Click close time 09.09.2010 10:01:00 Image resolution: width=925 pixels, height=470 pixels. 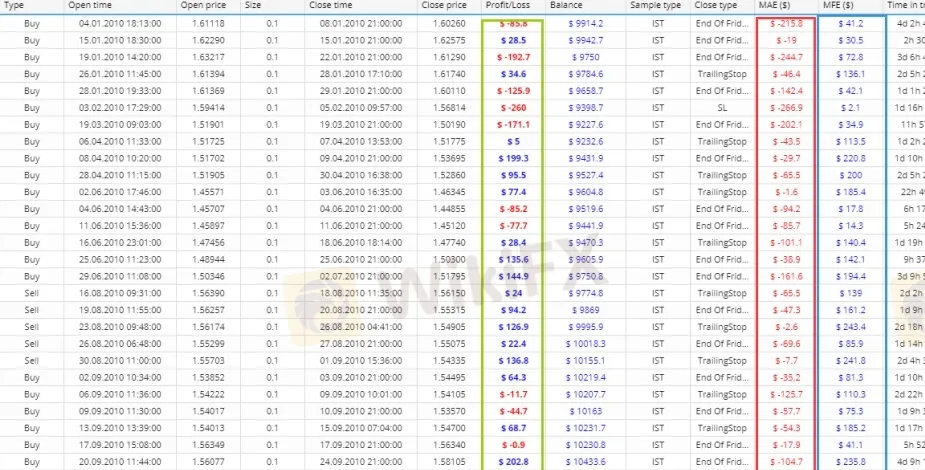tap(361, 394)
